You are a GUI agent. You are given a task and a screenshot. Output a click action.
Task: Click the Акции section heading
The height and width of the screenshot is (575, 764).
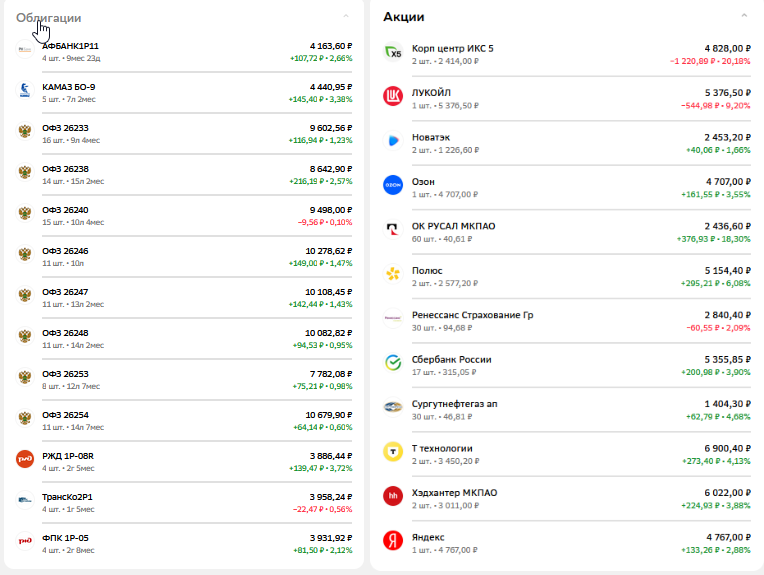pyautogui.click(x=403, y=17)
